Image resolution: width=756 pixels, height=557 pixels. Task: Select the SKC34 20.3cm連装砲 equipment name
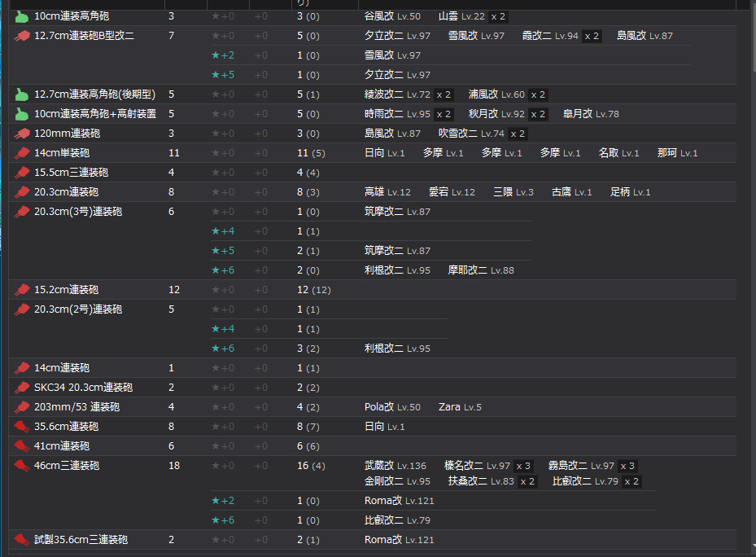pos(83,388)
